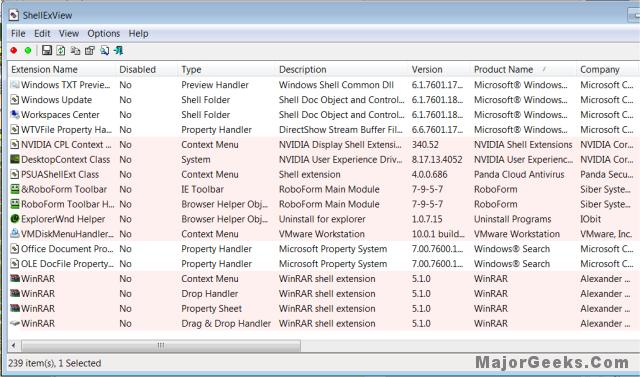
Task: Click the horizontal scrollbar thumb
Action: point(161,346)
